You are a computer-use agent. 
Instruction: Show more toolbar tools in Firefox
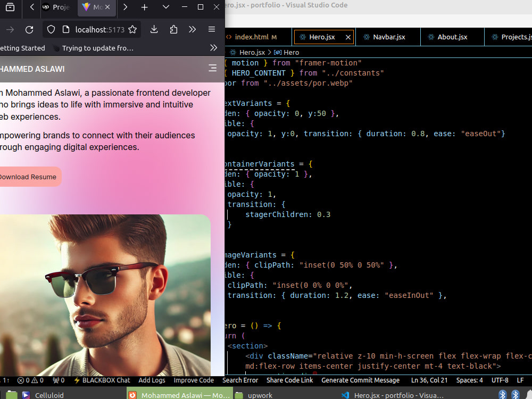click(193, 29)
